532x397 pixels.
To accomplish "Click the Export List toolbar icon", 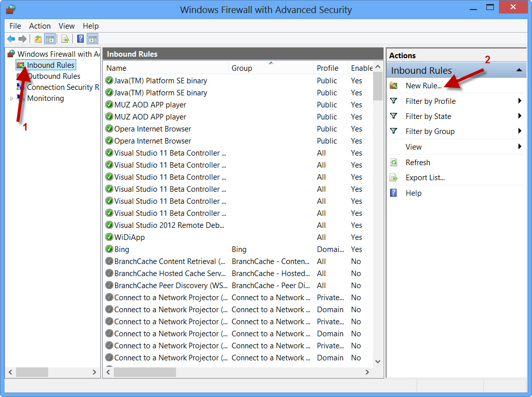I will click(x=65, y=39).
